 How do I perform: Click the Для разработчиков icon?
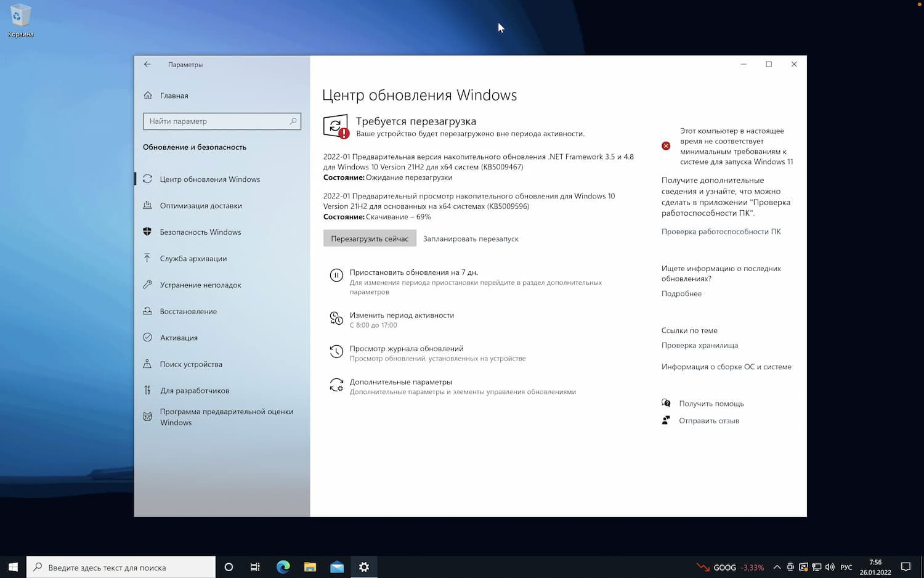click(x=147, y=391)
